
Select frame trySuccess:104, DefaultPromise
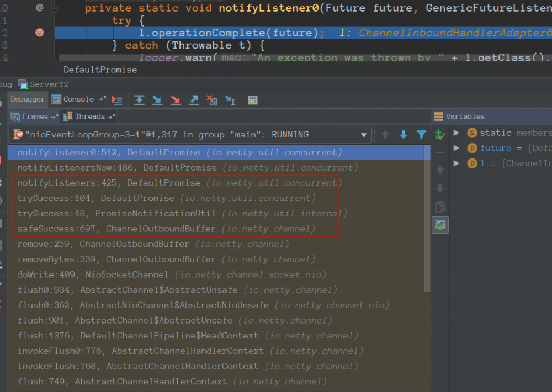click(216, 198)
